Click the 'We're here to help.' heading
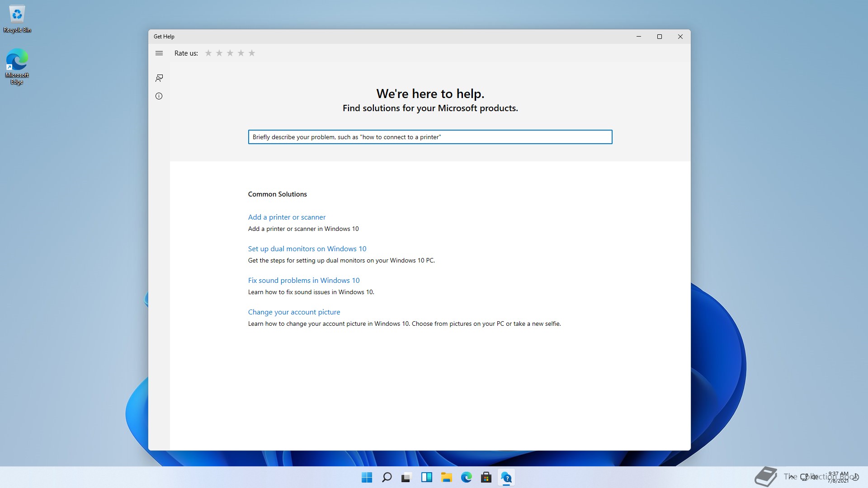Screen dimensions: 868x488 (430, 94)
